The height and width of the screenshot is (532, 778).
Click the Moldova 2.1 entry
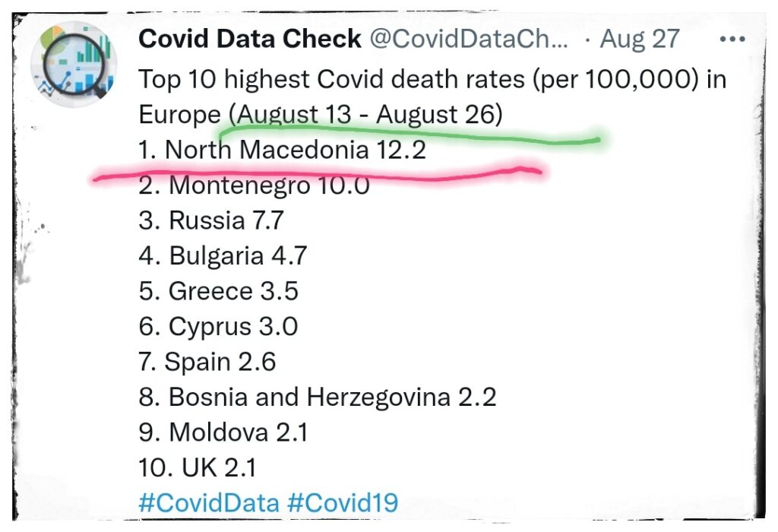[223, 432]
